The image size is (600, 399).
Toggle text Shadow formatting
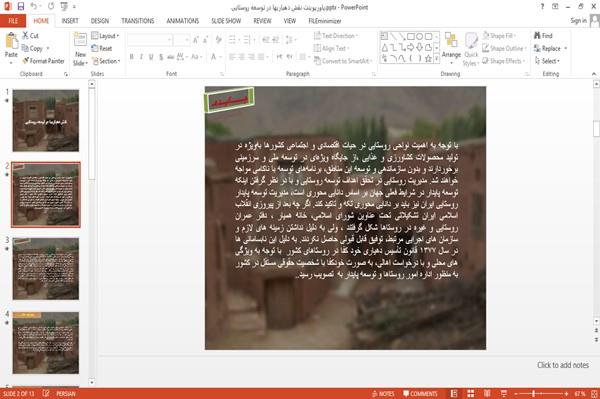pyautogui.click(x=161, y=57)
